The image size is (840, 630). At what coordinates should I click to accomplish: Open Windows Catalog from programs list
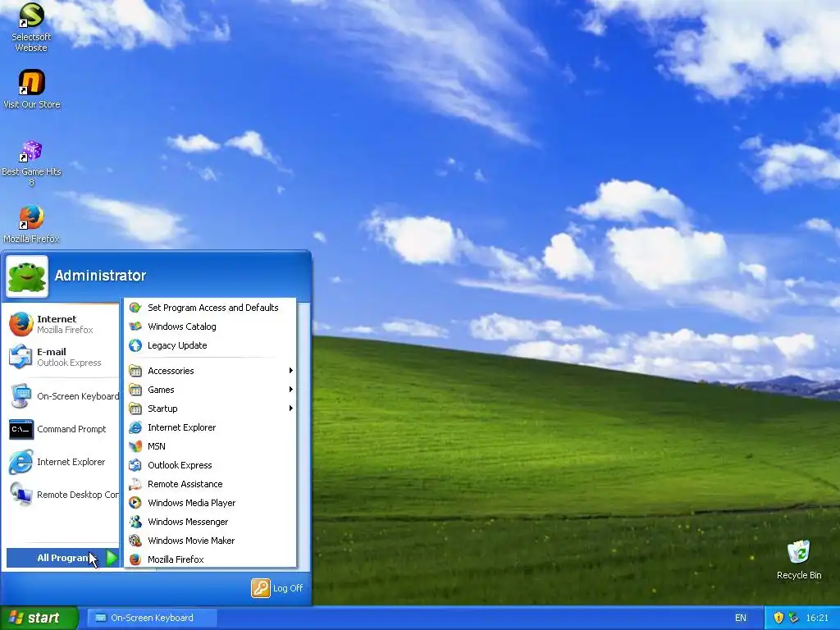tap(211, 326)
